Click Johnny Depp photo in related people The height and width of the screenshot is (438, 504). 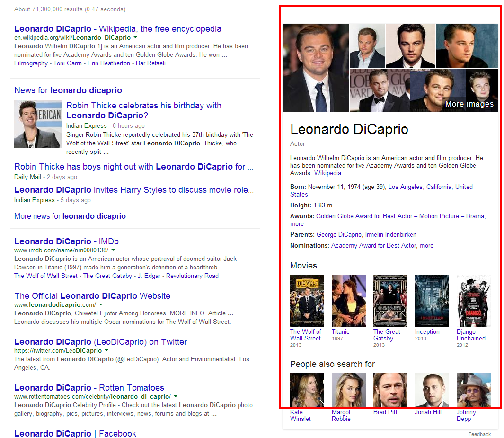point(473,390)
